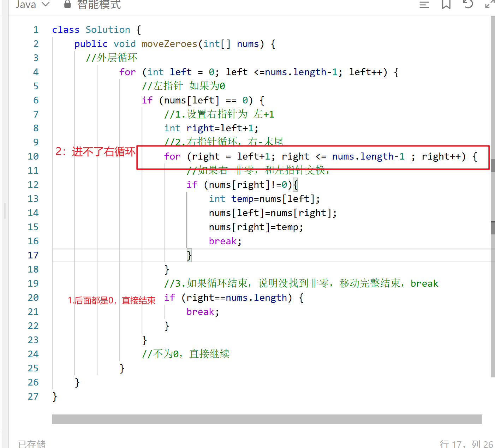Click the 行 17，列 26 cursor position indicator
The height and width of the screenshot is (448, 495).
click(x=465, y=443)
